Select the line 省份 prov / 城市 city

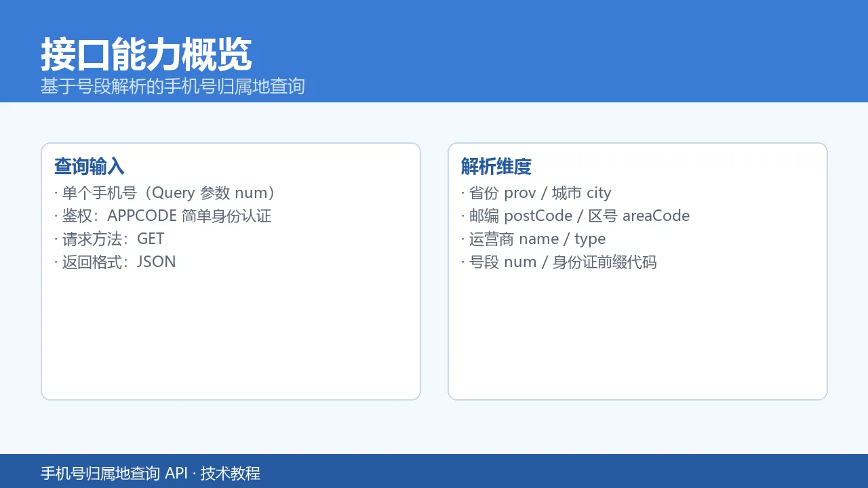tap(536, 193)
